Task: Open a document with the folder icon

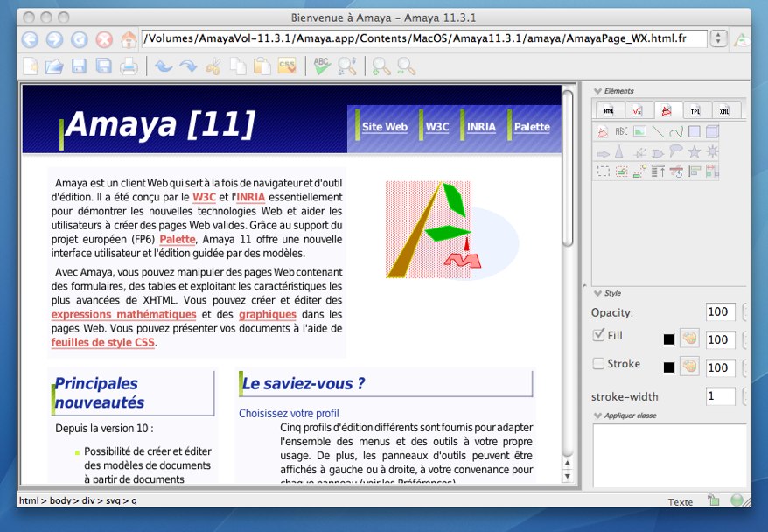Action: 54,66
